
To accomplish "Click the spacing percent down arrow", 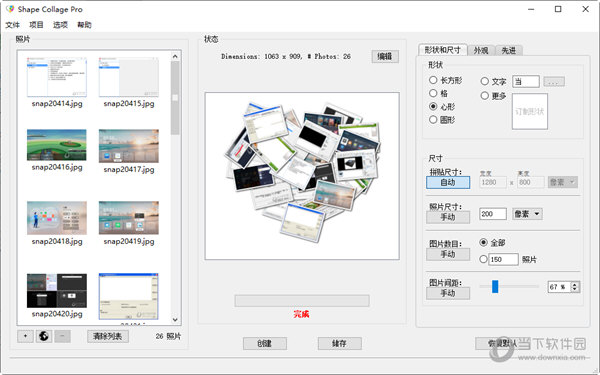I will [575, 289].
